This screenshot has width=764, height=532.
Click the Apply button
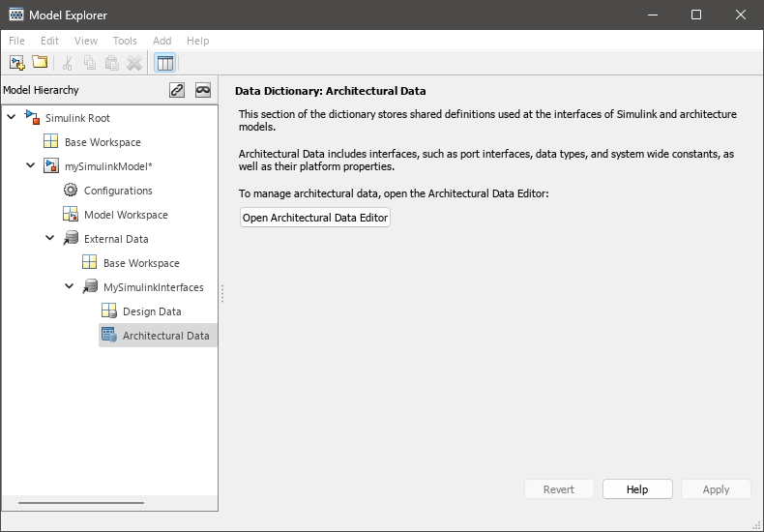click(x=716, y=489)
